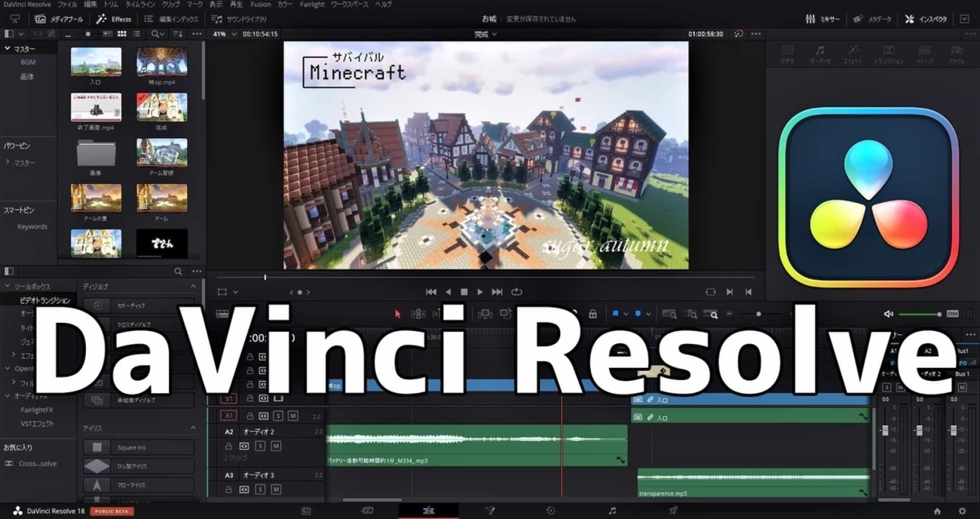This screenshot has height=519, width=980.
Task: Toggle the timeline position lock icon
Action: [593, 314]
